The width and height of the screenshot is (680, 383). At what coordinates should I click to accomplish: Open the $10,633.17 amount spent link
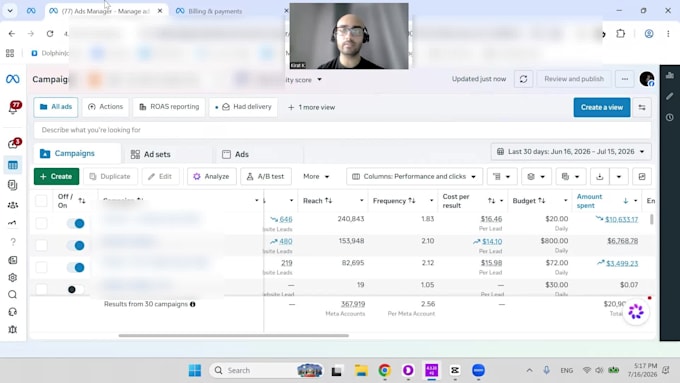[x=621, y=219]
